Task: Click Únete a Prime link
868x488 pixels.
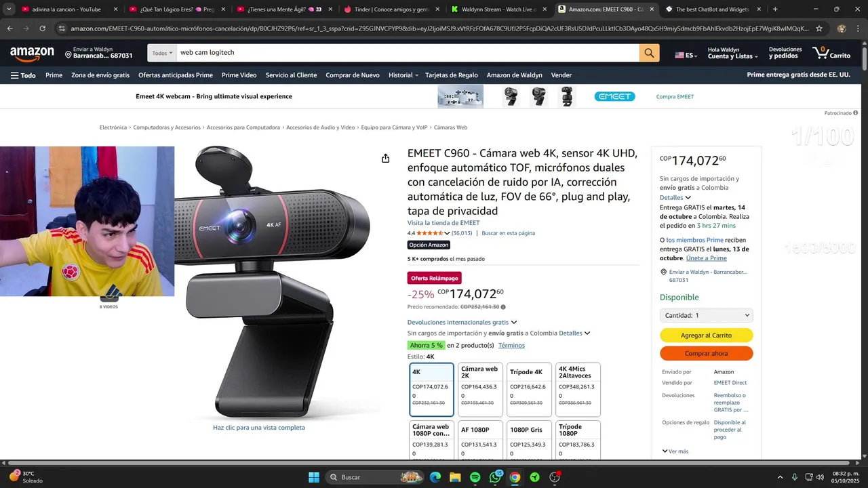Action: pyautogui.click(x=706, y=258)
